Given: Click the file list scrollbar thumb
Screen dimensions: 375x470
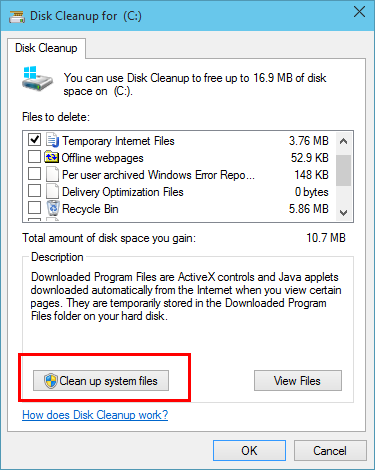Looking at the screenshot, I should pos(343,170).
